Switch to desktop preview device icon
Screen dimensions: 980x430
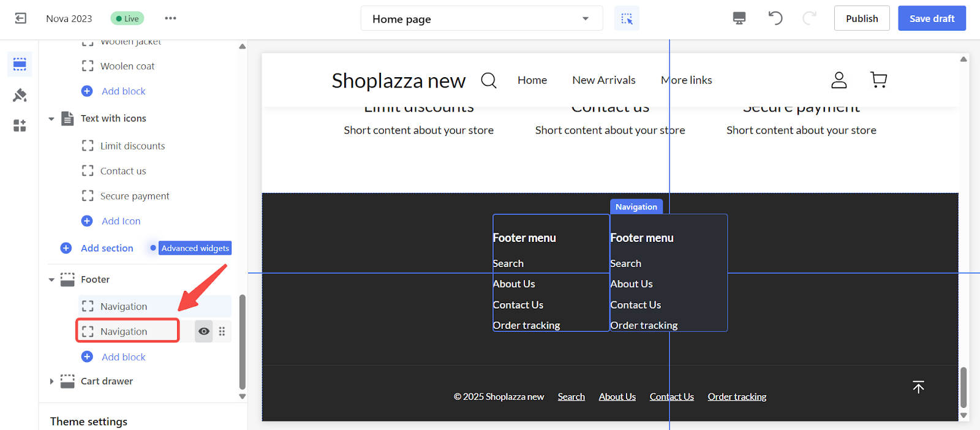pos(739,18)
